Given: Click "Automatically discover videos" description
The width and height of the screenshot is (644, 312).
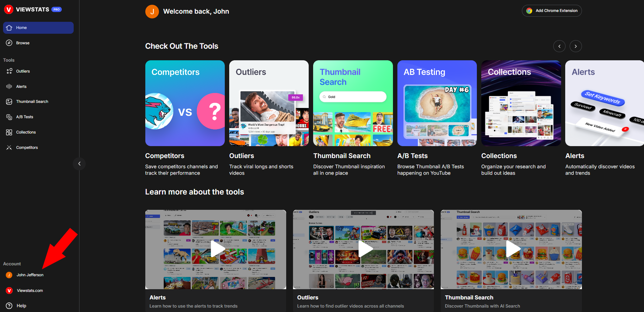Looking at the screenshot, I should 600,170.
